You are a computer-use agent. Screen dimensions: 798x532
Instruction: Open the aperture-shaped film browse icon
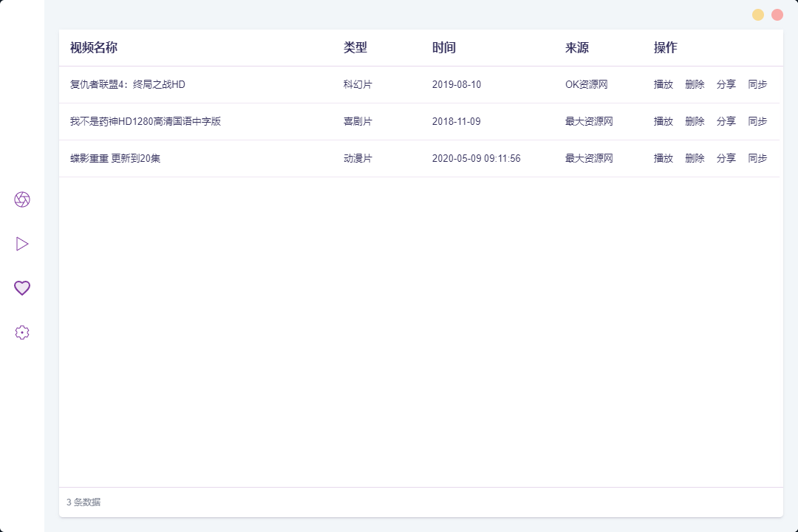[22, 199]
